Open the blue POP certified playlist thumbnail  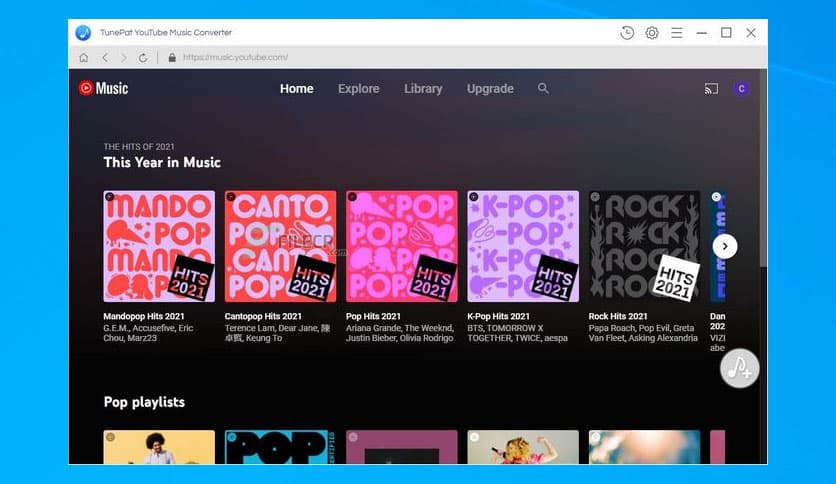click(x=280, y=447)
